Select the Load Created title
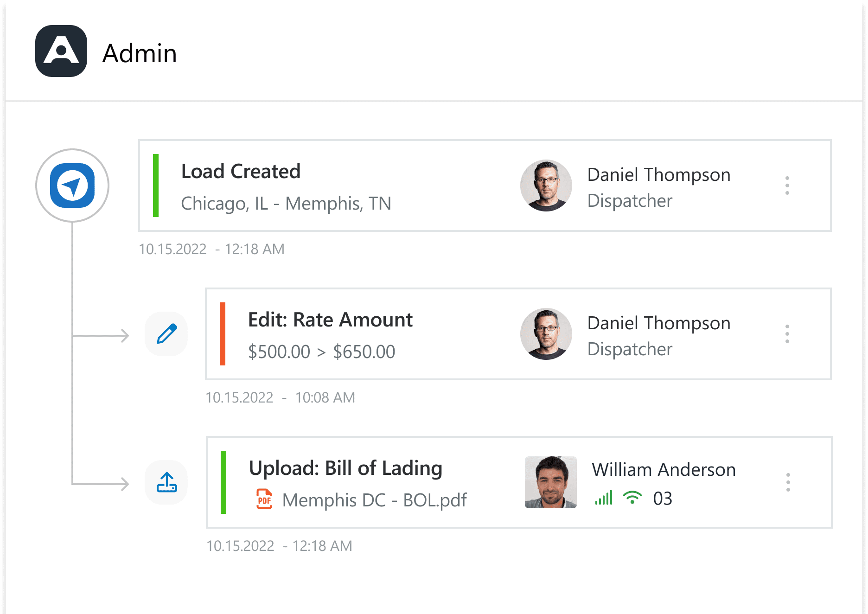Image resolution: width=868 pixels, height=614 pixels. pos(241,171)
